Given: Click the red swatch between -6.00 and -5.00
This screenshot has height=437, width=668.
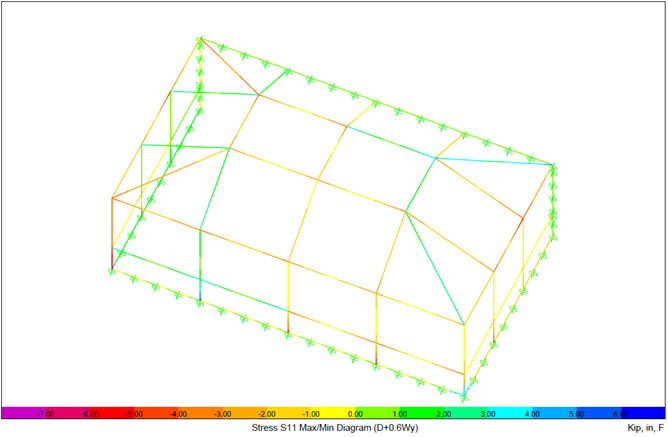Looking at the screenshot, I should [112, 413].
